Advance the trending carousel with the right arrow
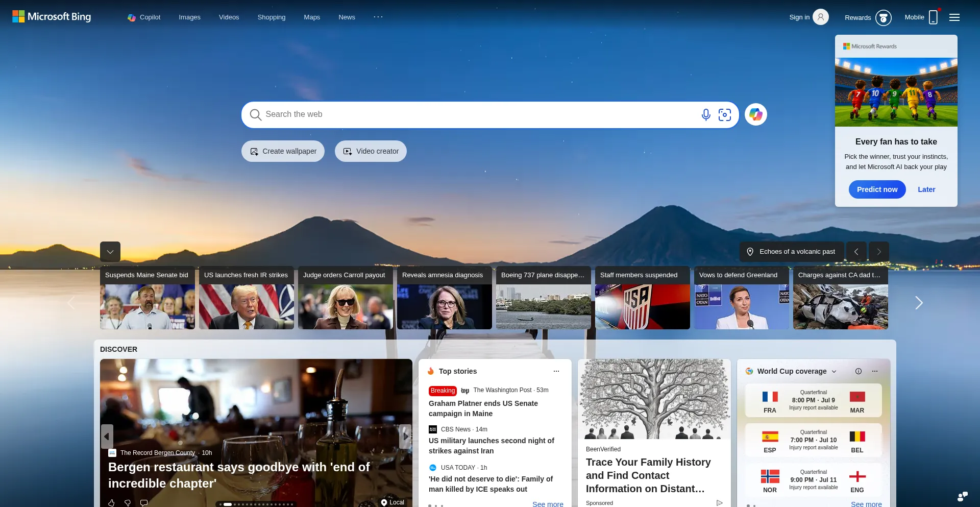 (x=918, y=303)
